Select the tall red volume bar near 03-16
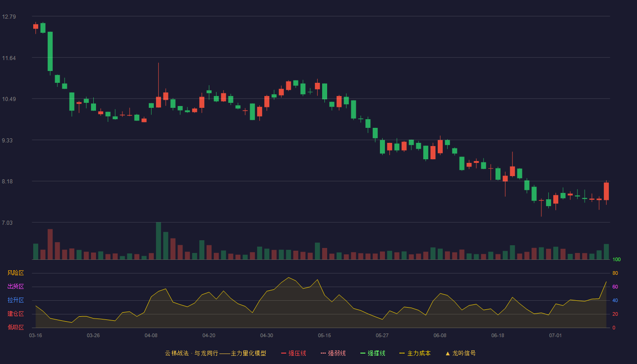Screen dimensions: 637x364 pos(50,244)
